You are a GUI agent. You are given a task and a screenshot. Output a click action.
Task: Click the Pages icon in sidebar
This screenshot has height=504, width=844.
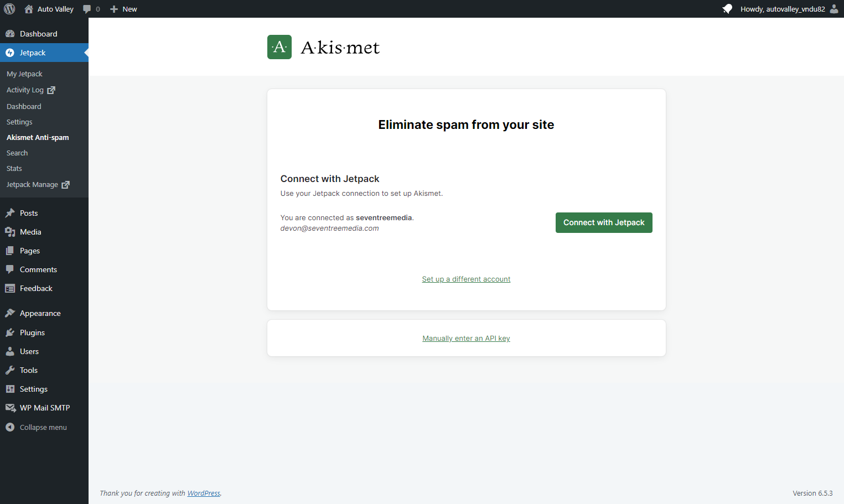coord(10,251)
